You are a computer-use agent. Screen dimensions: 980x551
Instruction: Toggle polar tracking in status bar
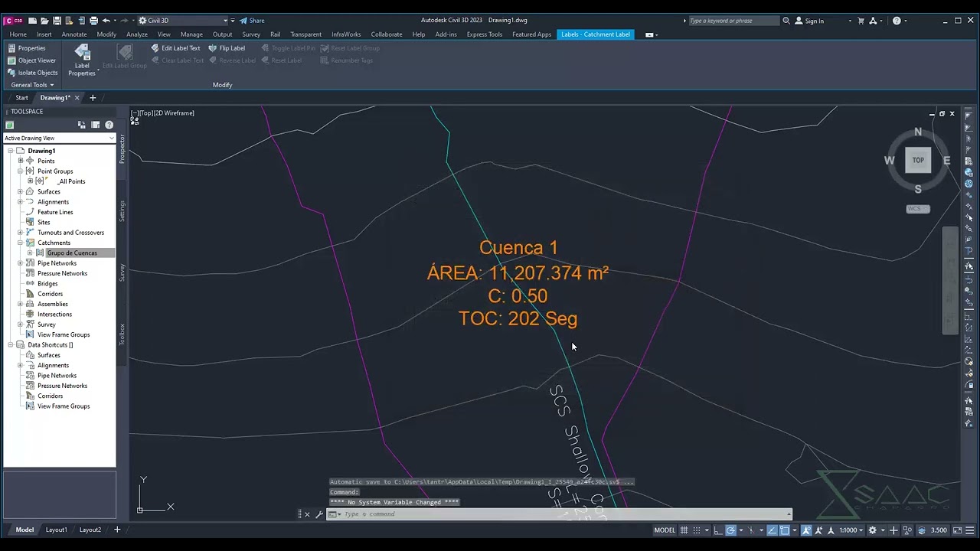(x=730, y=530)
